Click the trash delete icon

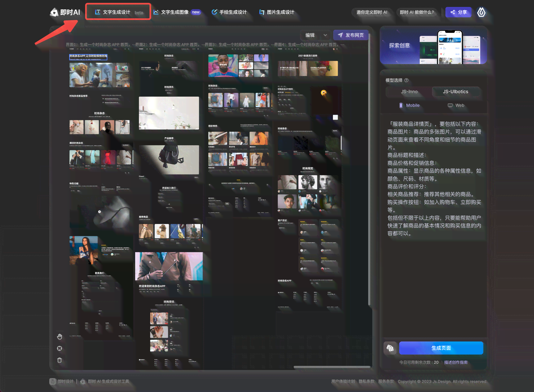click(x=59, y=360)
